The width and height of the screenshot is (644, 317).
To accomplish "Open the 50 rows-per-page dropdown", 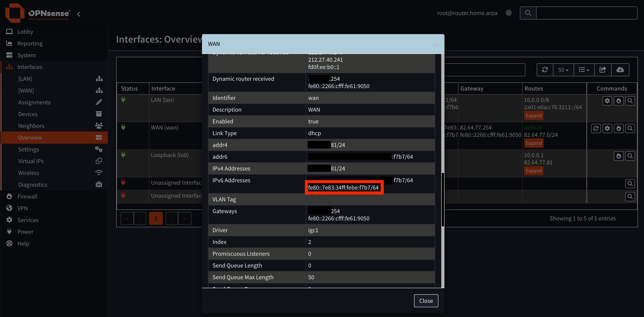I will tap(563, 70).
